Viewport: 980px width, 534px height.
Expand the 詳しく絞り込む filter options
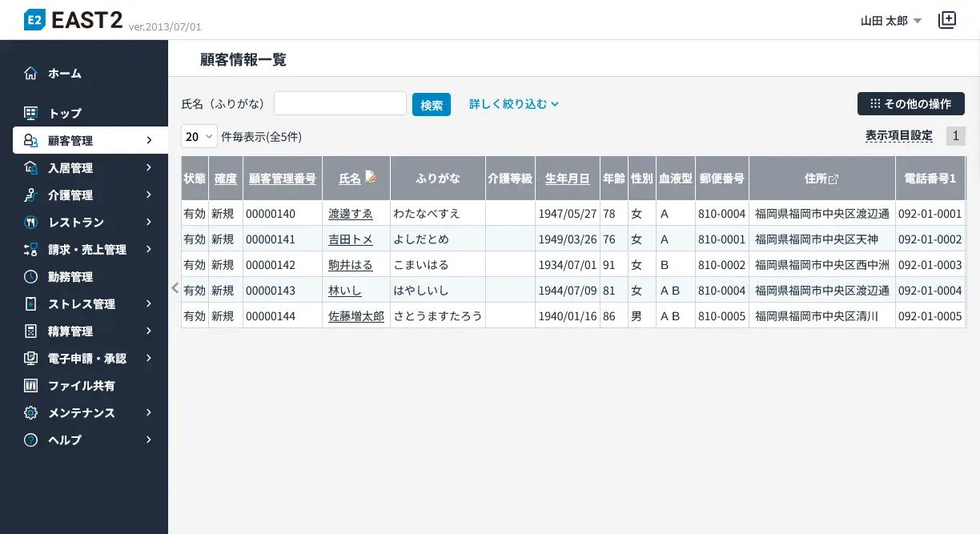tap(513, 104)
